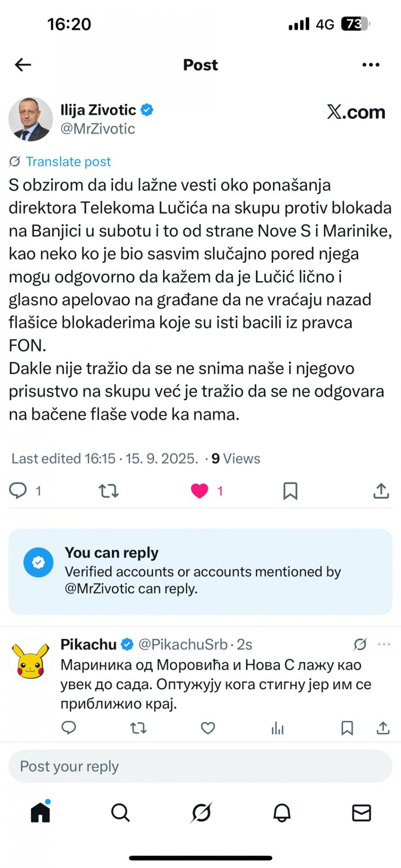Open Direct Messages envelope icon

point(361,813)
